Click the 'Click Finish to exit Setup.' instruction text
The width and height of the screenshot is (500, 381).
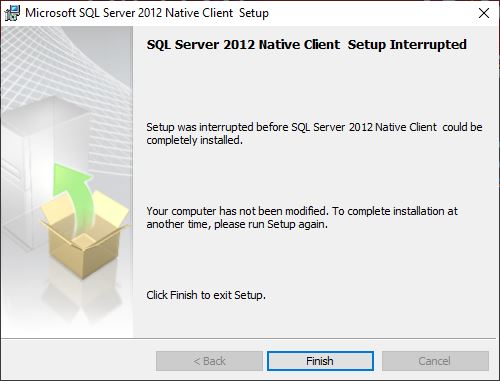(x=206, y=295)
